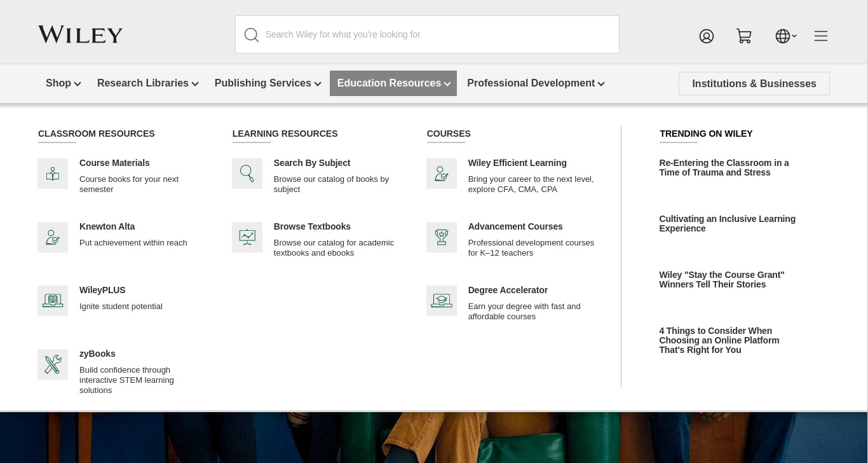Open 'Cultivating an Inclusive Learning Experience' article

pos(727,224)
